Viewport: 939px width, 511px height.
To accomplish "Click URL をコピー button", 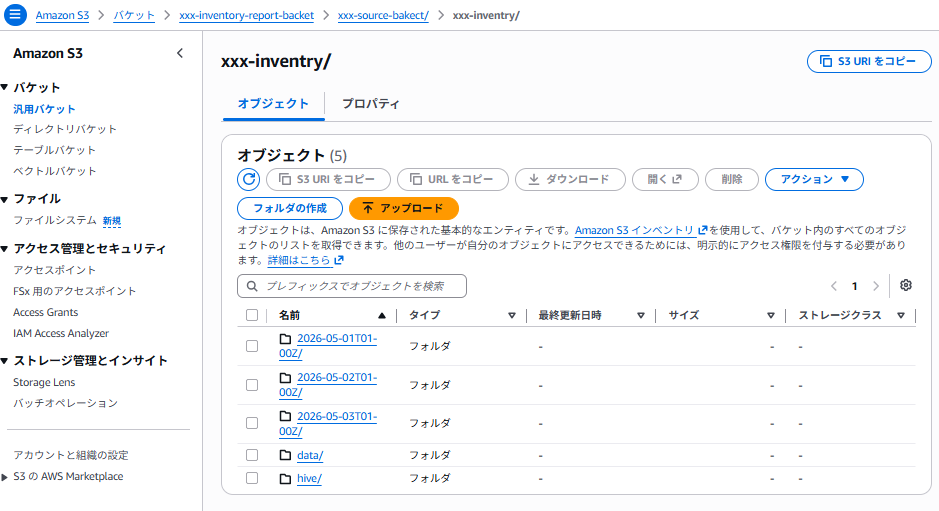I will click(x=453, y=179).
